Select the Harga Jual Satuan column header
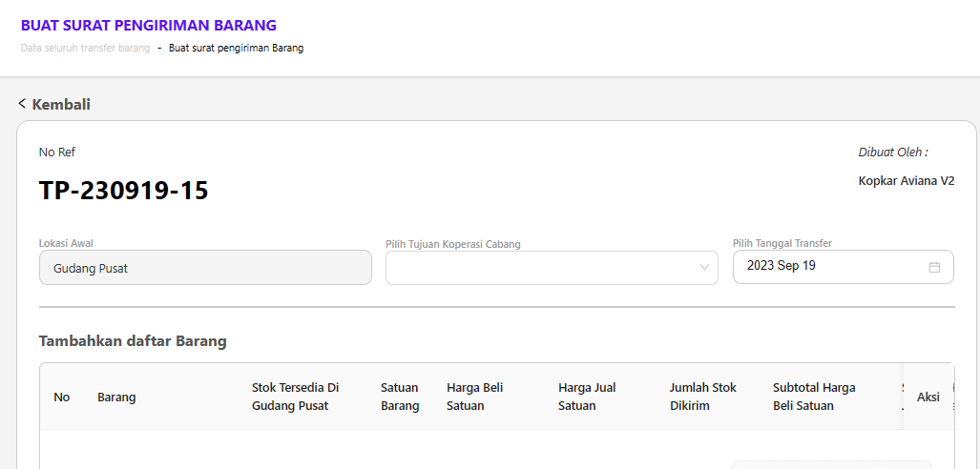Viewport: 980px width, 469px height. (587, 397)
